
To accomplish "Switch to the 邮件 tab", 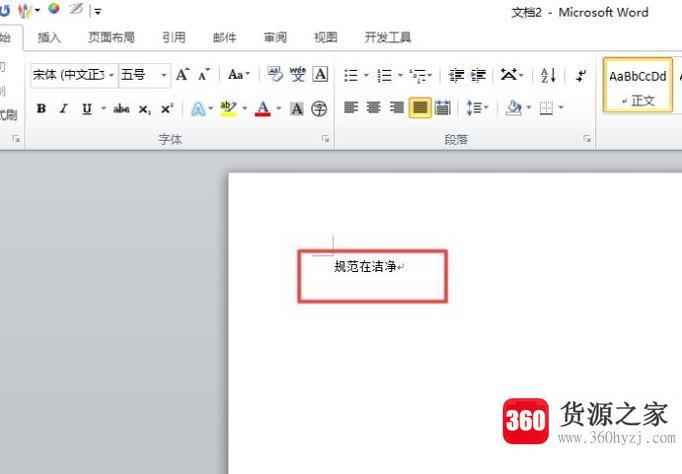I will (x=225, y=37).
